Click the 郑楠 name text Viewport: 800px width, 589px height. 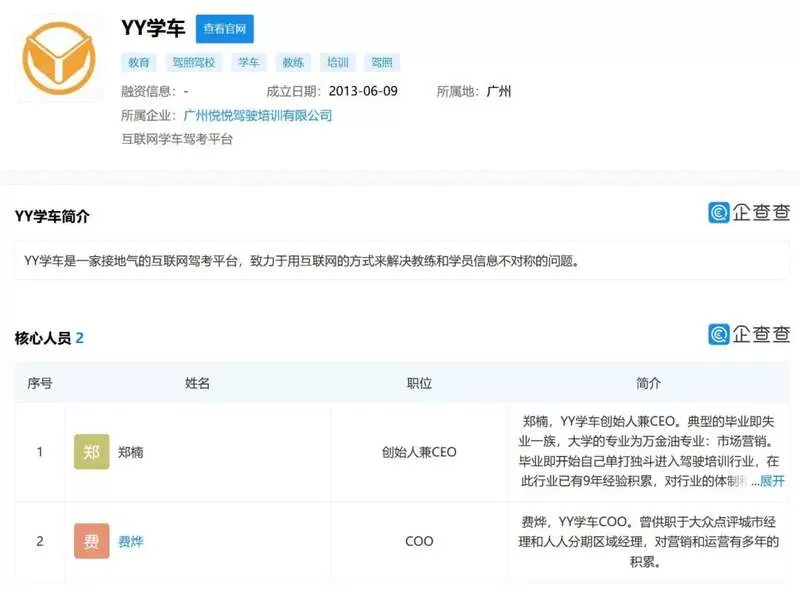tap(131, 452)
